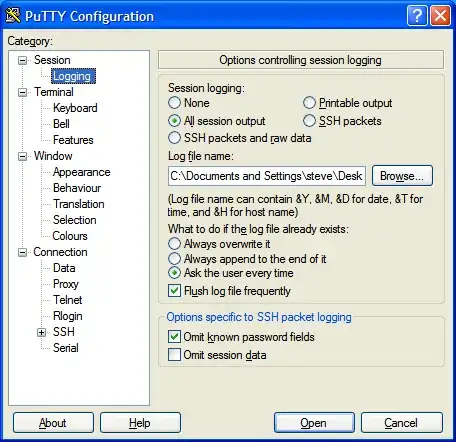The height and width of the screenshot is (442, 456).
Task: Click the question mark help button in title bar
Action: coord(417,16)
